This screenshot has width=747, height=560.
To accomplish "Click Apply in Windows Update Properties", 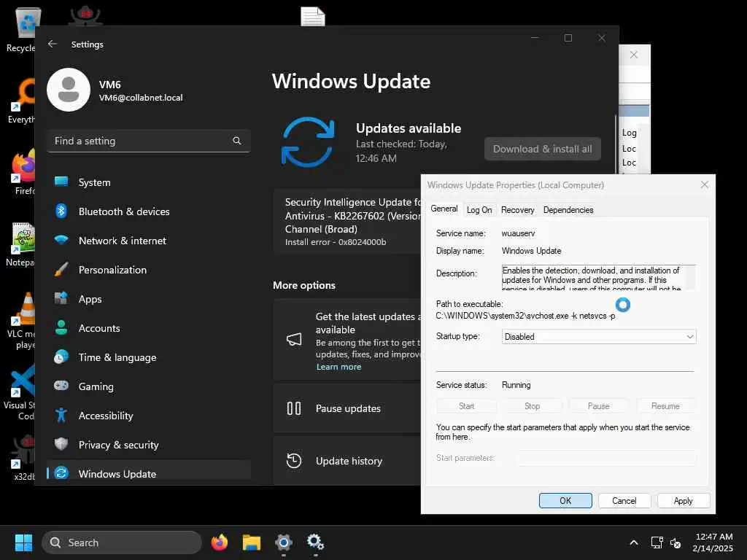I will pos(683,500).
